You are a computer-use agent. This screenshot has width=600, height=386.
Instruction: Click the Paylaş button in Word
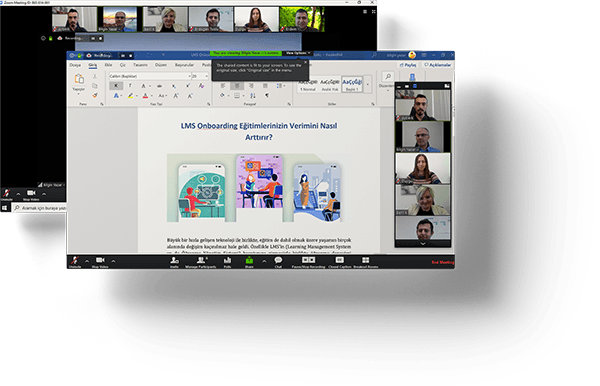[408, 65]
